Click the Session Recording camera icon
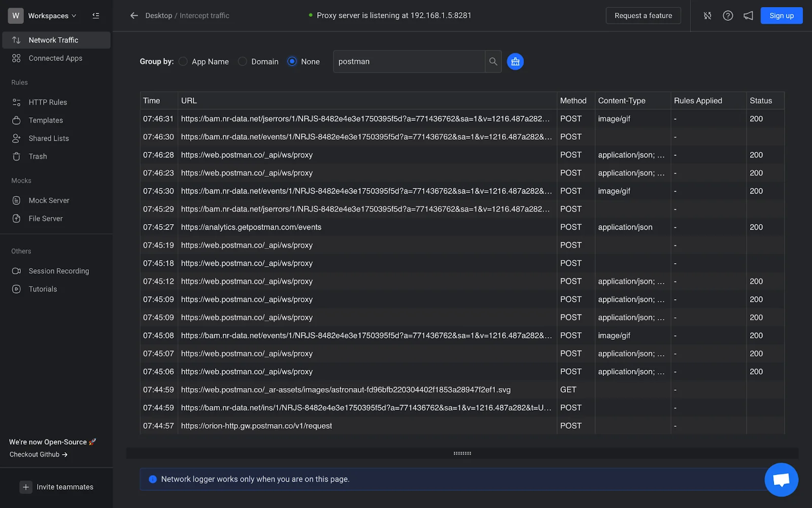812x508 pixels. coord(16,271)
